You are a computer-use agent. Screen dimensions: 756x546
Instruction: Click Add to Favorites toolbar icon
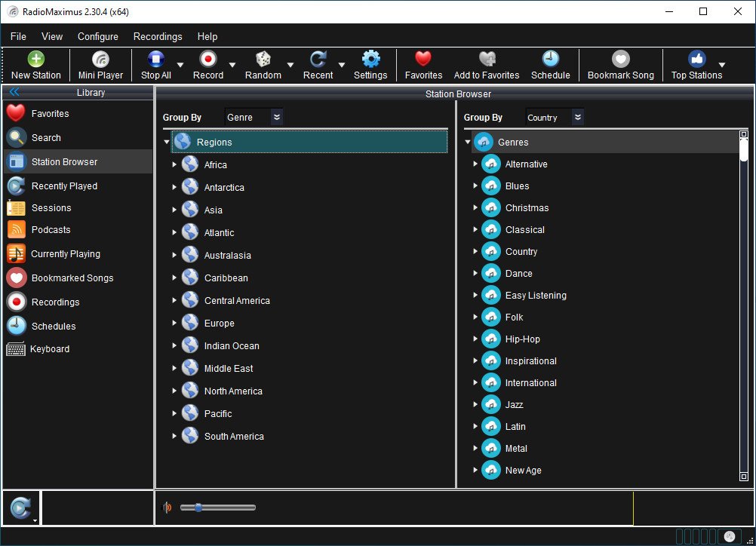[x=486, y=60]
